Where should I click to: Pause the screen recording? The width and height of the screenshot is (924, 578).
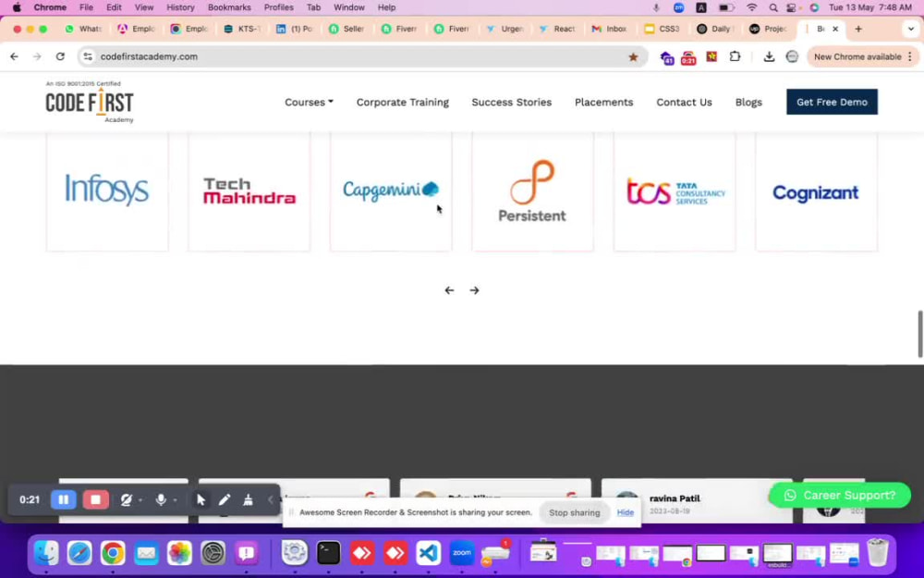click(x=63, y=499)
